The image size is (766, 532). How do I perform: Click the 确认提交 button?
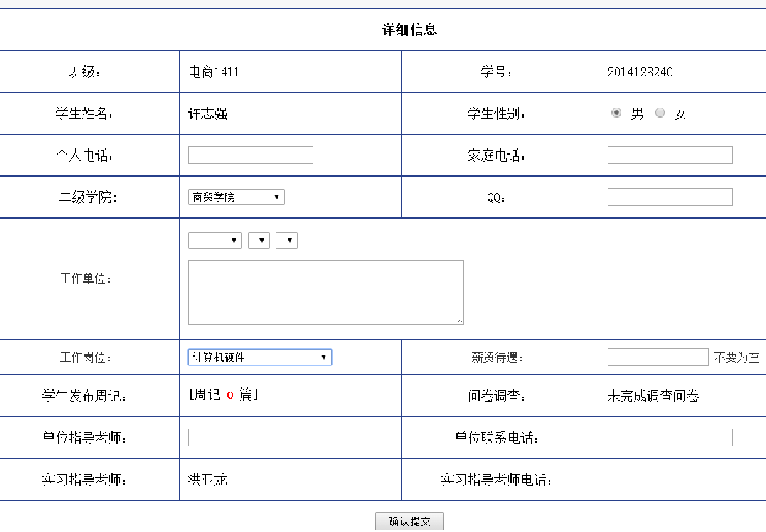(409, 522)
